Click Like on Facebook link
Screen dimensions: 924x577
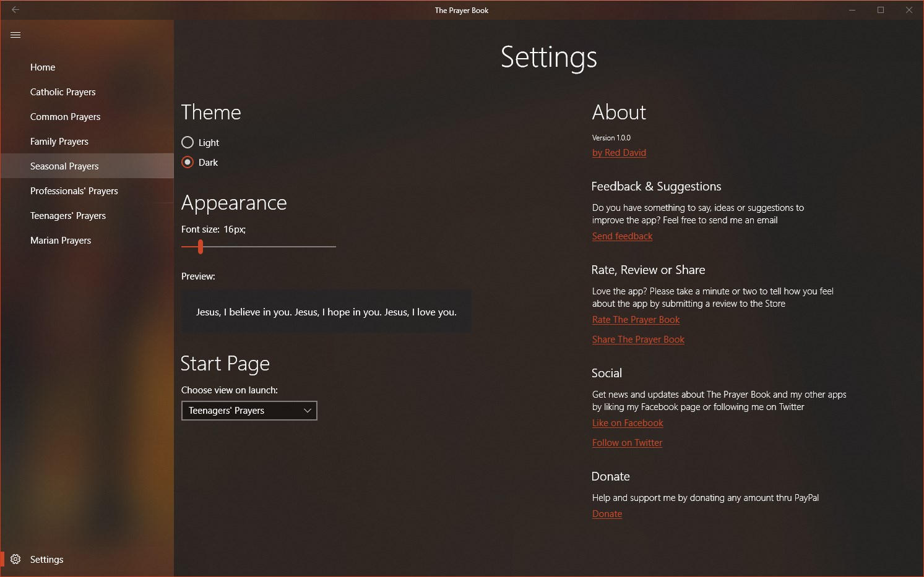[x=628, y=423]
